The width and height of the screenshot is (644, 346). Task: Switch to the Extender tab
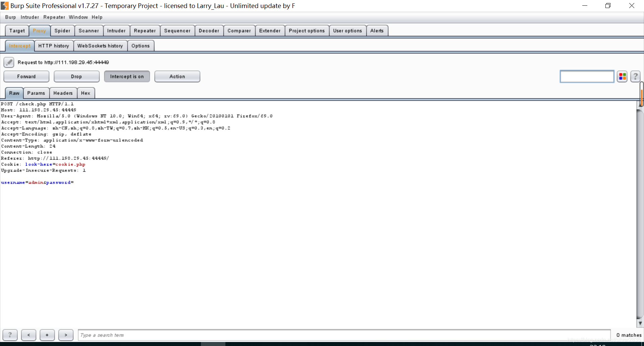pyautogui.click(x=270, y=31)
